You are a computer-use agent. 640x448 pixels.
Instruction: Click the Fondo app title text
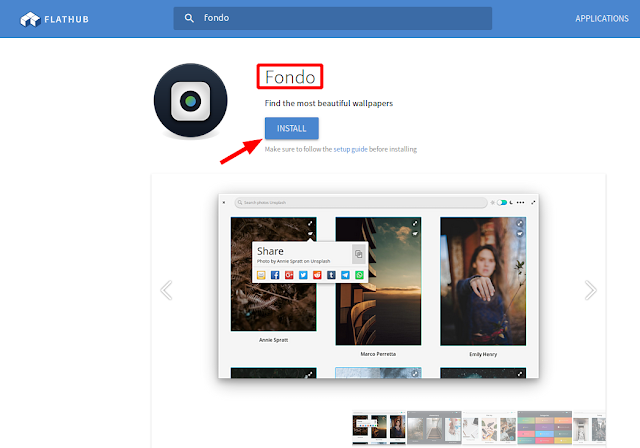tap(290, 77)
